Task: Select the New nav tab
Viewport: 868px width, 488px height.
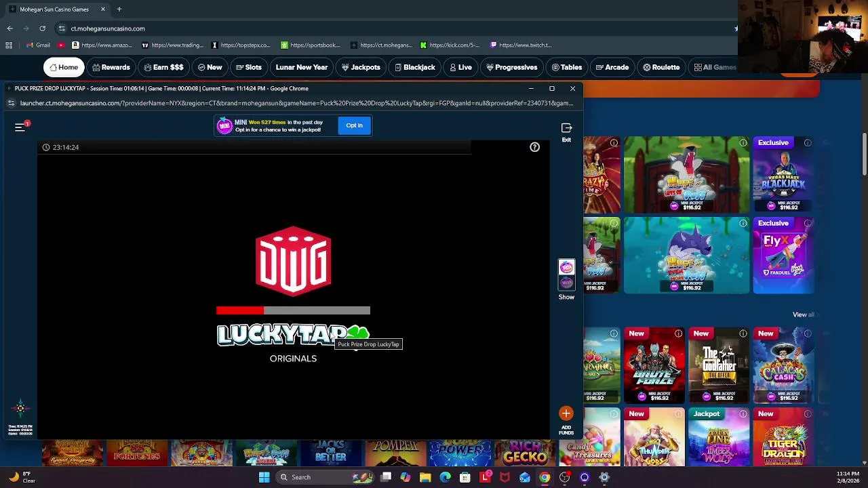Action: coord(210,67)
